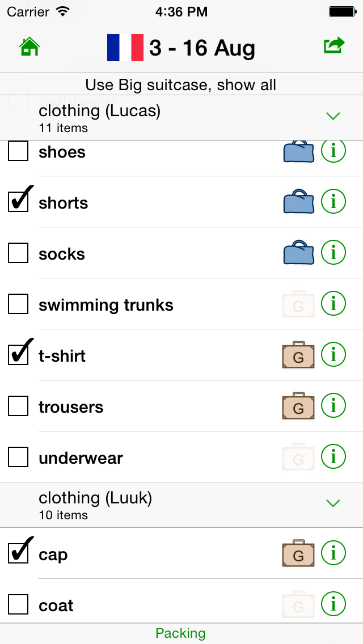The height and width of the screenshot is (644, 363).
Task: Tap the faded suitcase icon beside swimming trunks
Action: click(298, 304)
